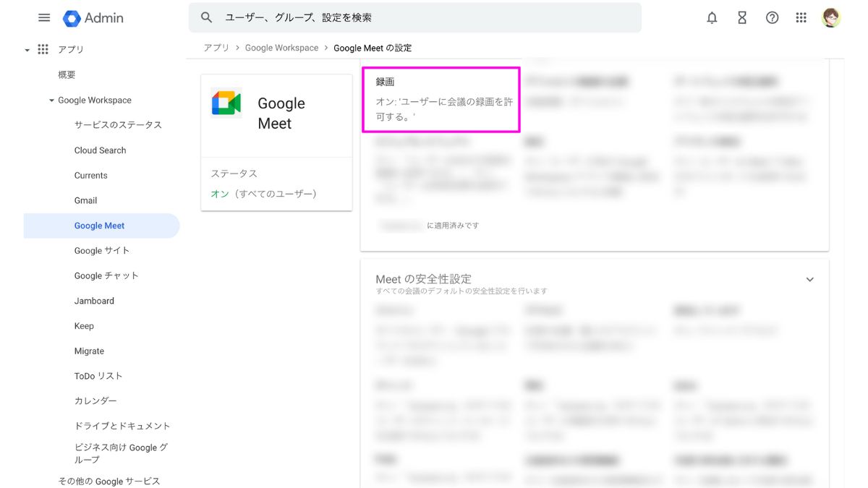Open the notifications bell
Screen dimensions: 868x488
[712, 18]
